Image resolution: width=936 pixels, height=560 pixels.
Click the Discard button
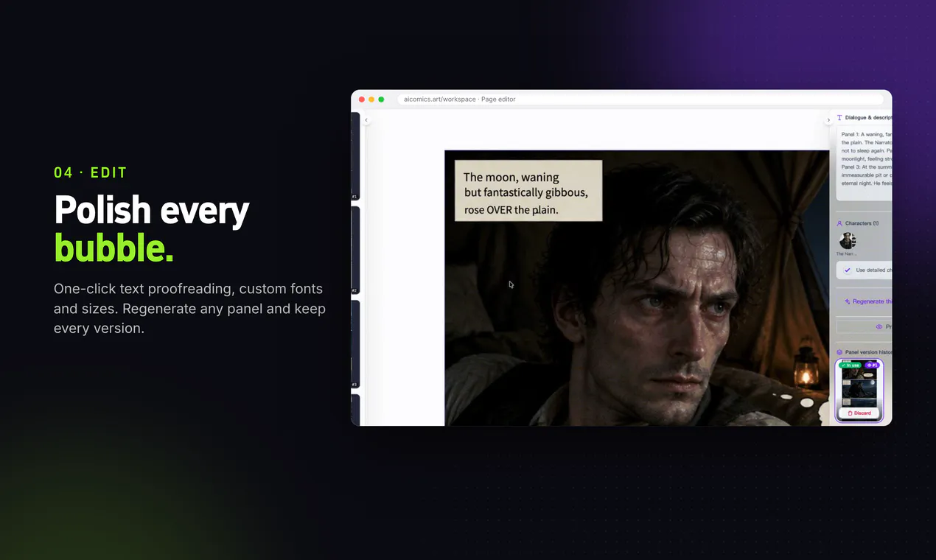(859, 413)
